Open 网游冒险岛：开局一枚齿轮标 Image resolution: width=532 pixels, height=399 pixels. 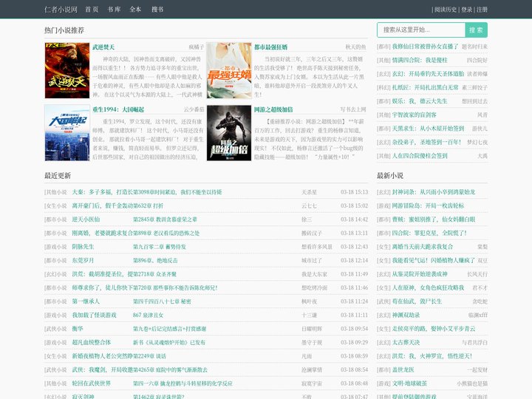(x=428, y=205)
